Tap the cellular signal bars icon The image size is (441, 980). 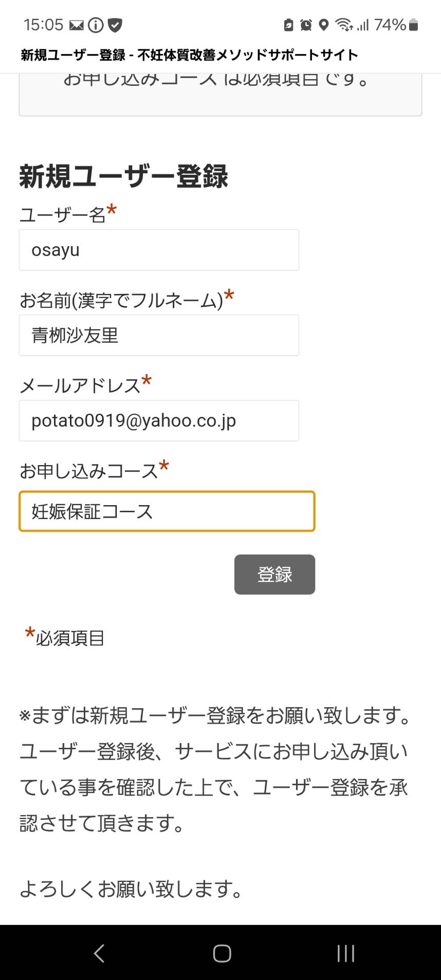coord(363,25)
